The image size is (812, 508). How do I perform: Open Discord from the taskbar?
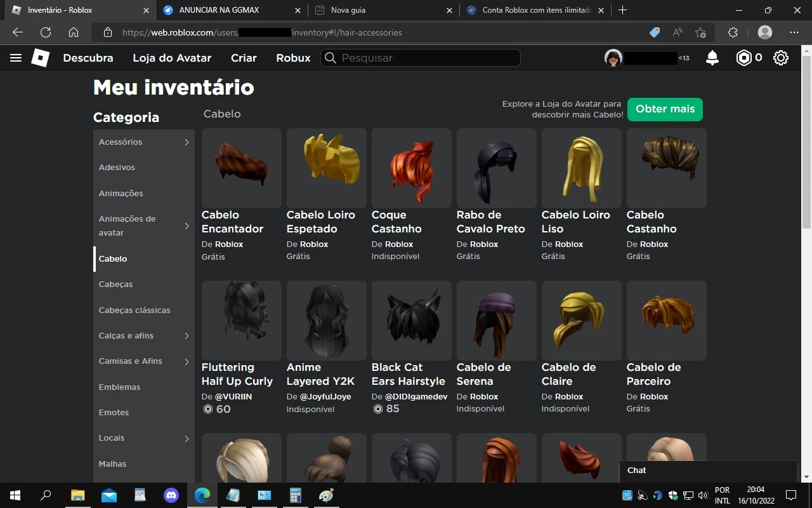[171, 495]
